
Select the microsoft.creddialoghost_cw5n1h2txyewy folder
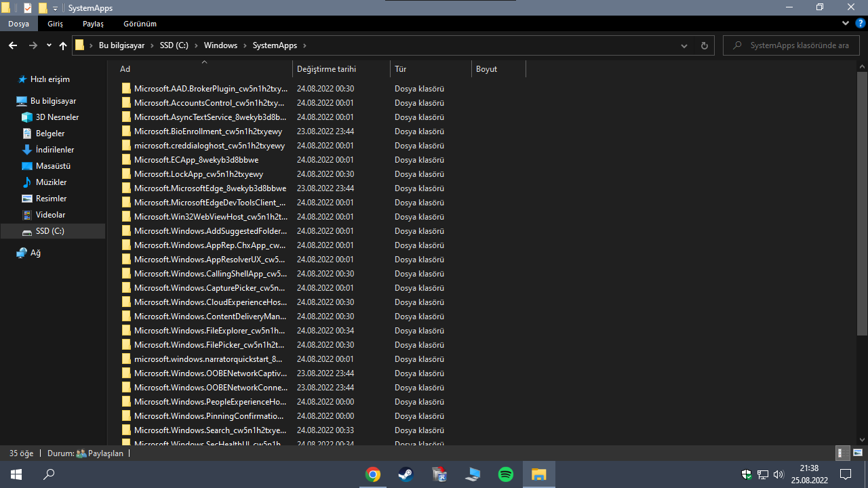(210, 146)
